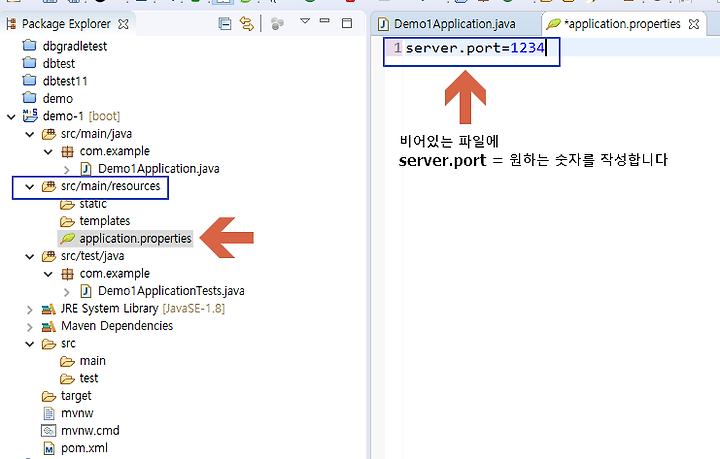The width and height of the screenshot is (720, 459).
Task: Click the templates folder icon
Action: click(67, 222)
